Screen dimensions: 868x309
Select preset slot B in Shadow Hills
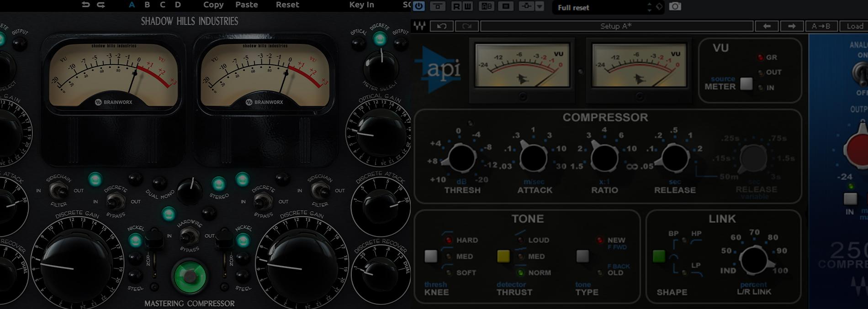[x=147, y=5]
